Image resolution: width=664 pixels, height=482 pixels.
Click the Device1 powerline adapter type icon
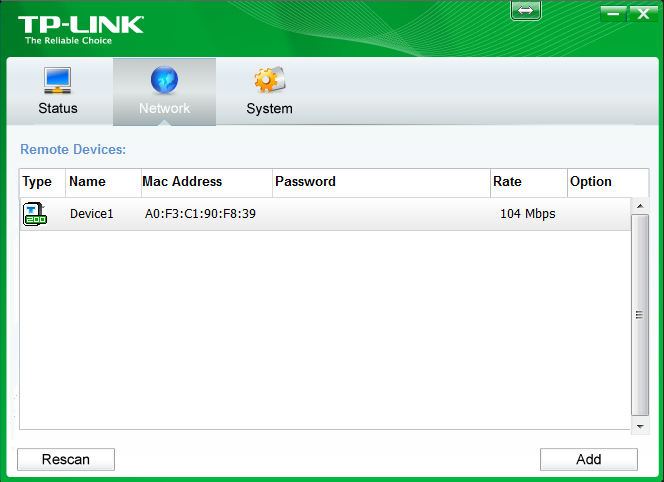tap(35, 214)
